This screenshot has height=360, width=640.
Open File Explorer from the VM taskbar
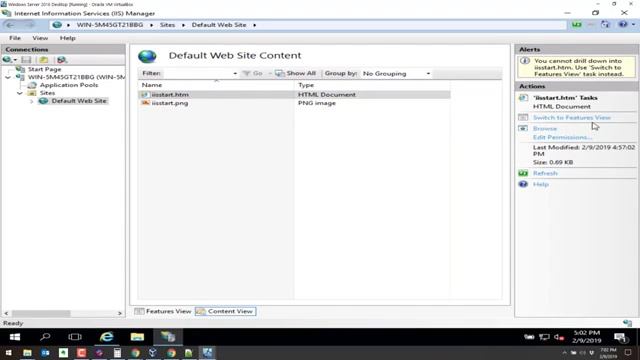click(137, 337)
